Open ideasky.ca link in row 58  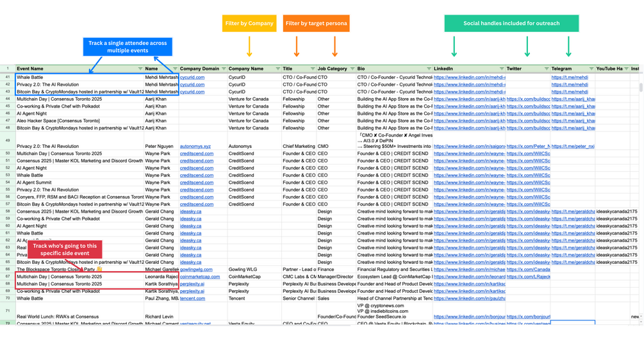190,212
